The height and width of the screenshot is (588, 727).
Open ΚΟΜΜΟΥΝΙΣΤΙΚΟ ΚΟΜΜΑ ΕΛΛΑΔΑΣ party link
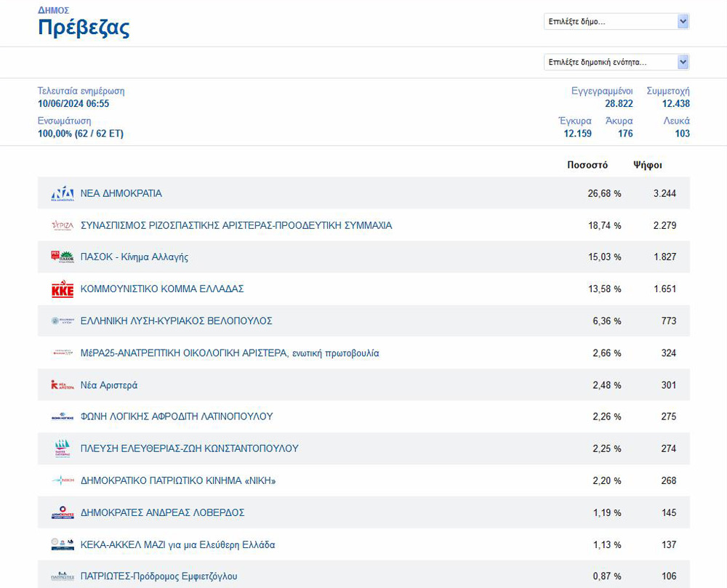(x=162, y=289)
